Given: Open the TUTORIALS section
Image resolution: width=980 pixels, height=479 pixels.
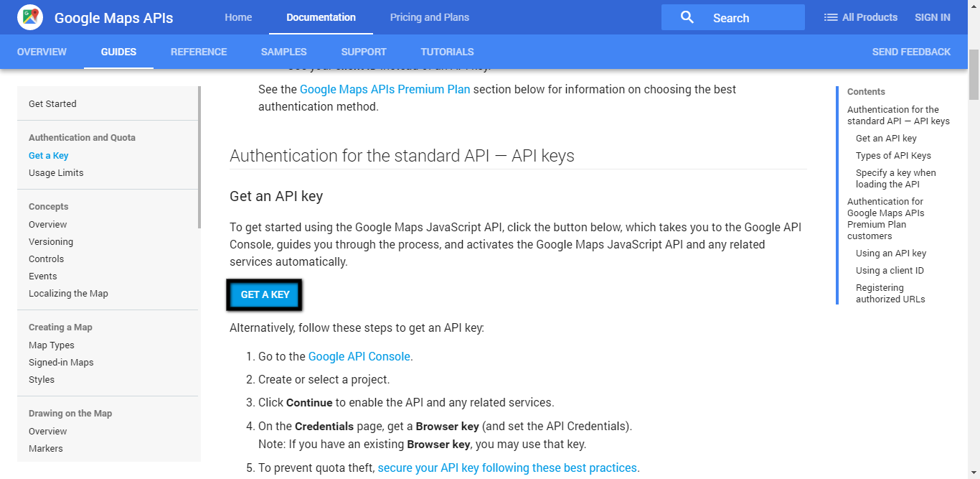Looking at the screenshot, I should coord(447,52).
